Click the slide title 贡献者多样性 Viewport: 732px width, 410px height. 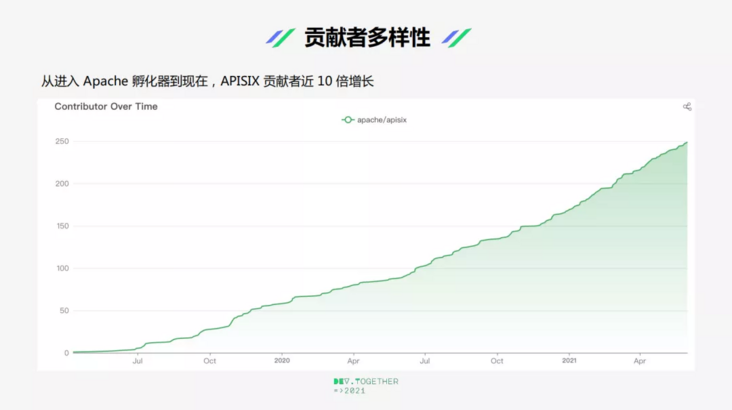pyautogui.click(x=367, y=37)
